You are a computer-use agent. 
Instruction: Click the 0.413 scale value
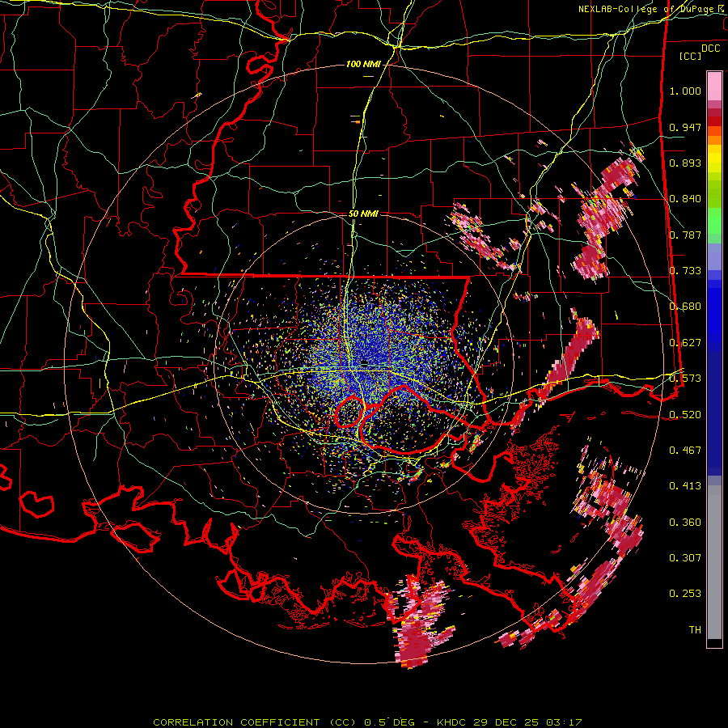pos(685,486)
